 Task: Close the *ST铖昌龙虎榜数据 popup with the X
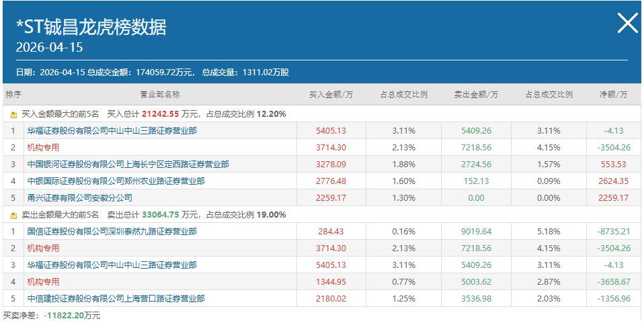tap(628, 23)
